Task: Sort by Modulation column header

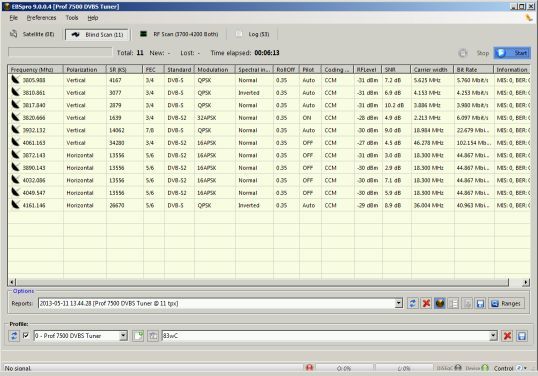Action: [x=215, y=70]
